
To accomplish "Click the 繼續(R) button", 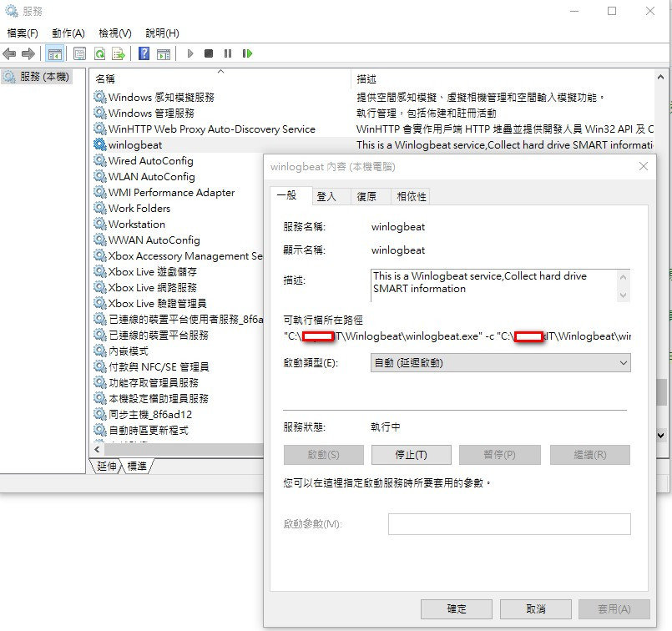I will tap(590, 455).
